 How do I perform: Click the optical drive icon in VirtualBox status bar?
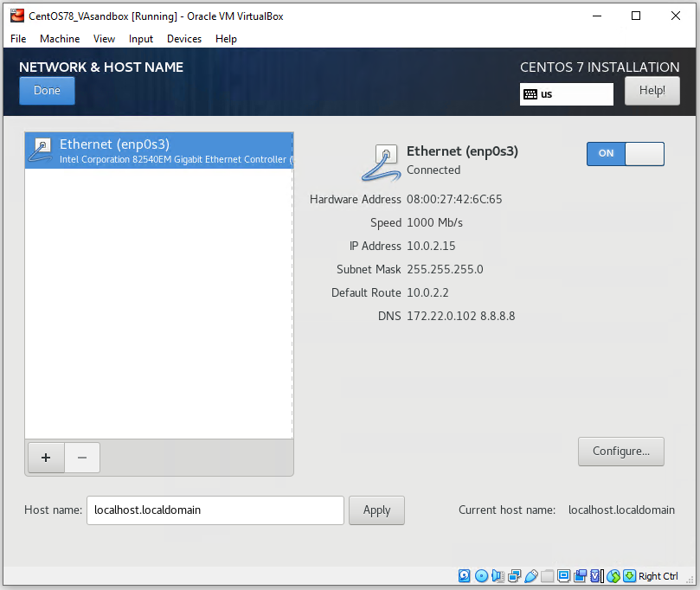481,575
